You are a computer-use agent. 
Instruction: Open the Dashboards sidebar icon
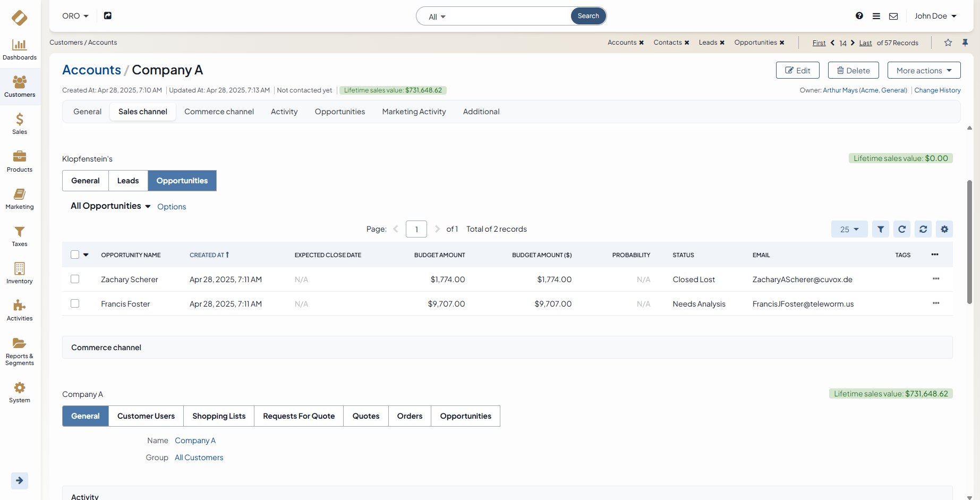point(20,49)
